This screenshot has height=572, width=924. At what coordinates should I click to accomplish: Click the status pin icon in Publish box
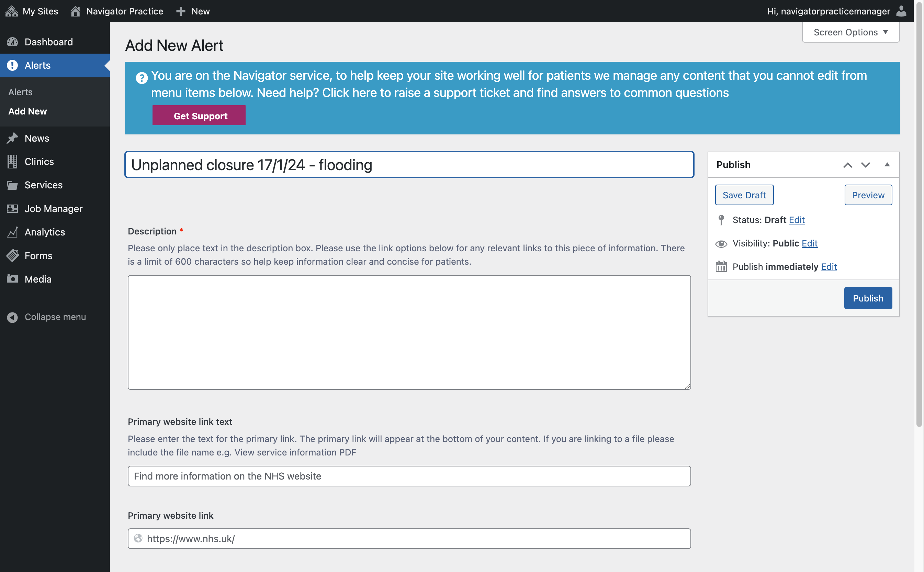[721, 220]
